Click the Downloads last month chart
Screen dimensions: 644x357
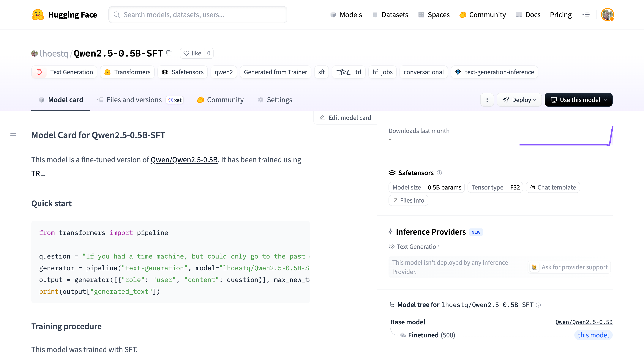tap(566, 136)
